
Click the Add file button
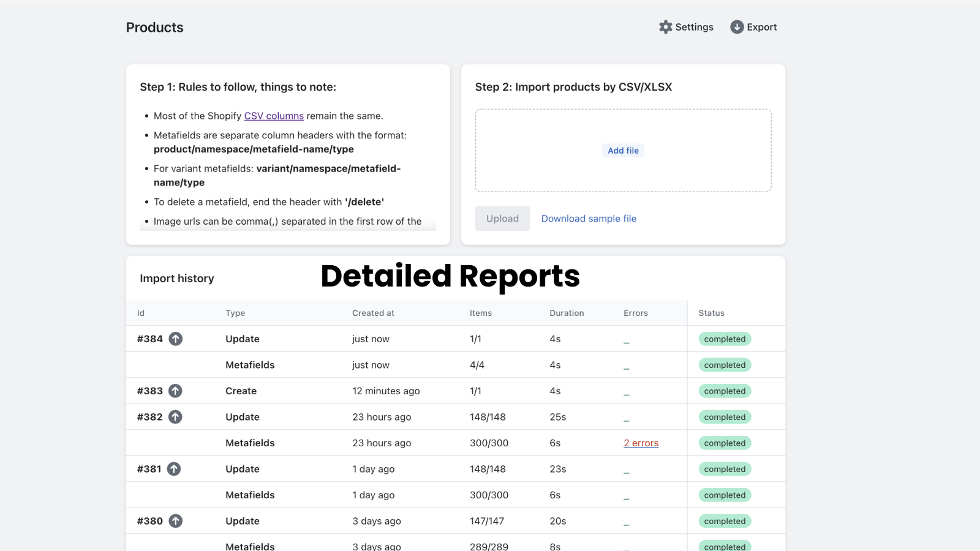(x=623, y=150)
